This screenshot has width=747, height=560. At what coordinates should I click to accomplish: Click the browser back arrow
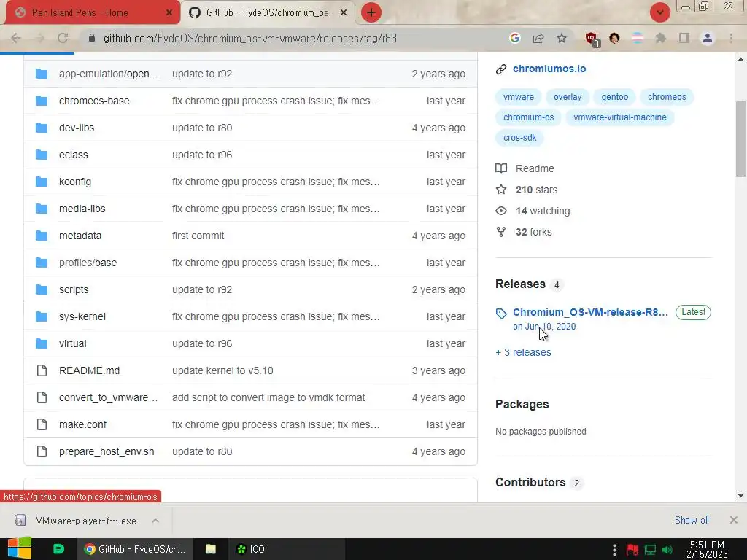click(x=16, y=38)
